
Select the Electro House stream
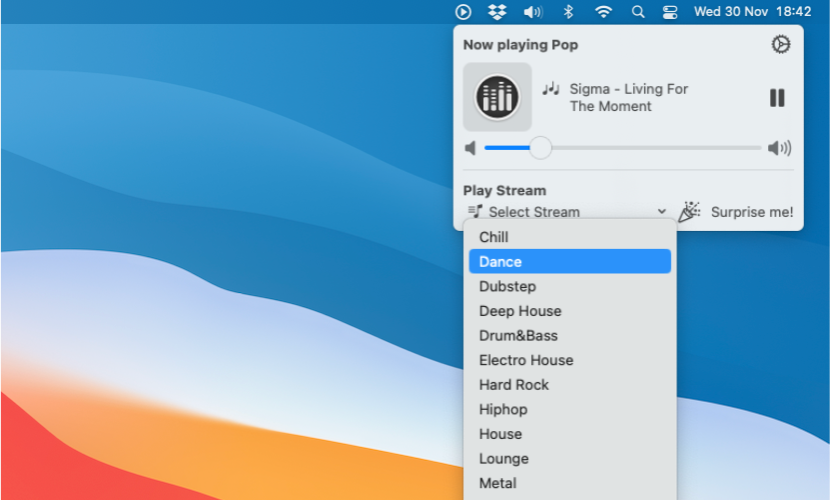click(x=570, y=360)
